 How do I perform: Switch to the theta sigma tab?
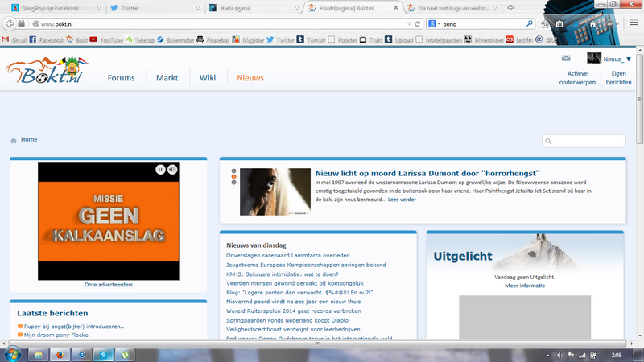(254, 8)
